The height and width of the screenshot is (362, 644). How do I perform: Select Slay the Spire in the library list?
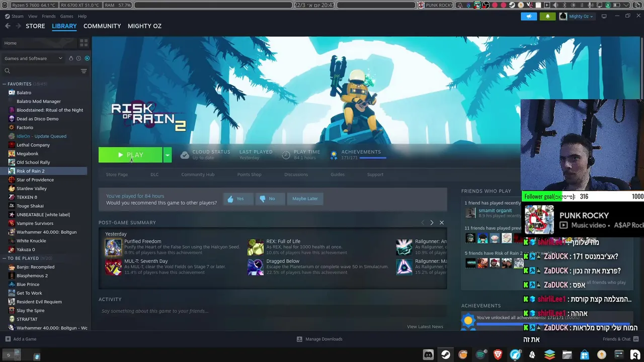click(x=30, y=310)
